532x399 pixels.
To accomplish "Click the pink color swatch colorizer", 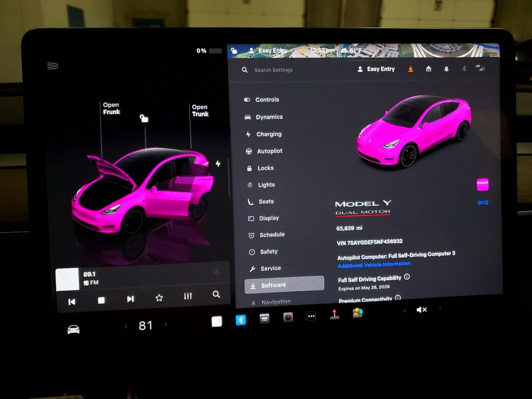I will click(483, 185).
